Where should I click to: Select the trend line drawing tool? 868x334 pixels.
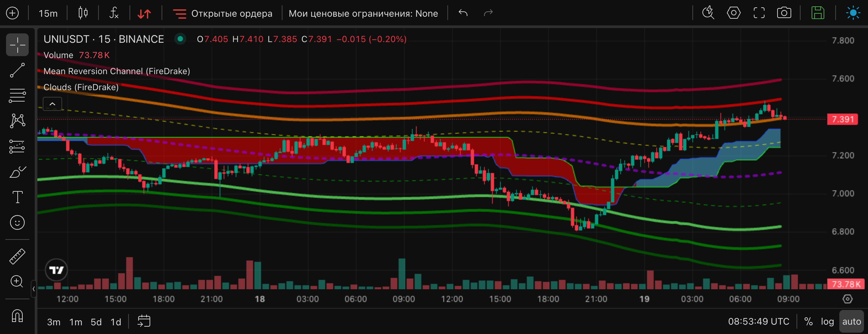[x=17, y=70]
